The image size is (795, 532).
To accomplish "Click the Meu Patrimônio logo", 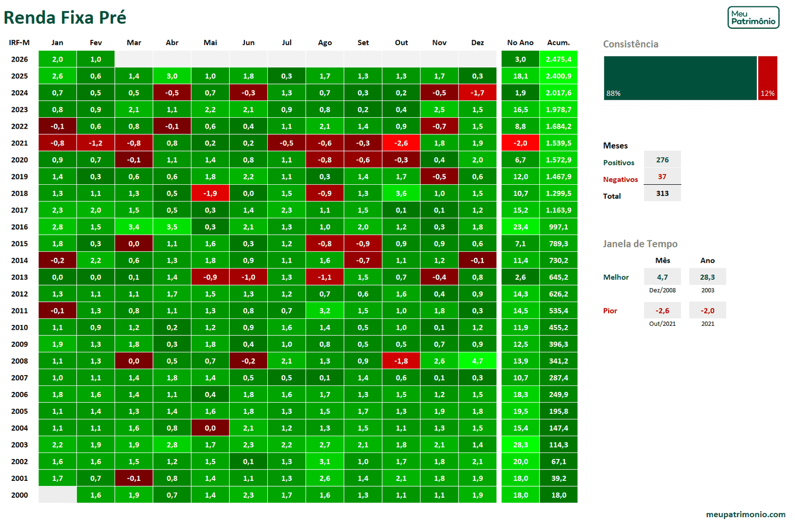I will (x=753, y=17).
